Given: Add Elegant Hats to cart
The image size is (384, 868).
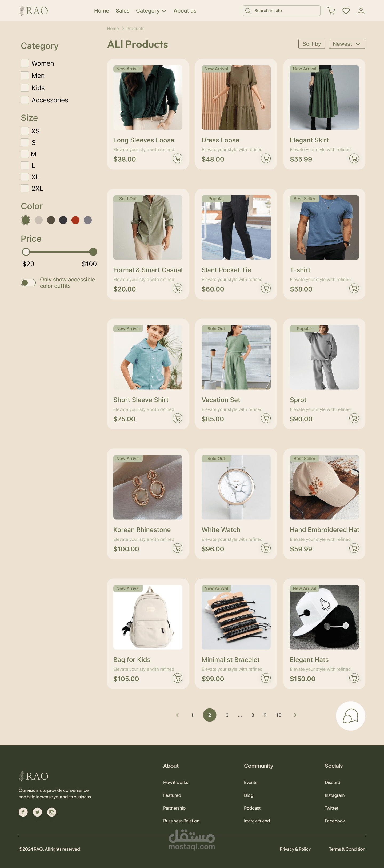Looking at the screenshot, I should click(x=354, y=678).
